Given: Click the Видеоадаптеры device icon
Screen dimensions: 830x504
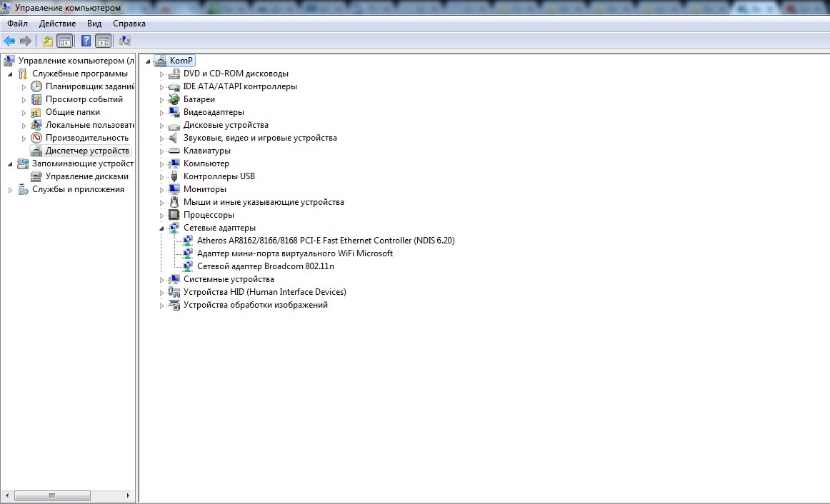Looking at the screenshot, I should tap(174, 112).
